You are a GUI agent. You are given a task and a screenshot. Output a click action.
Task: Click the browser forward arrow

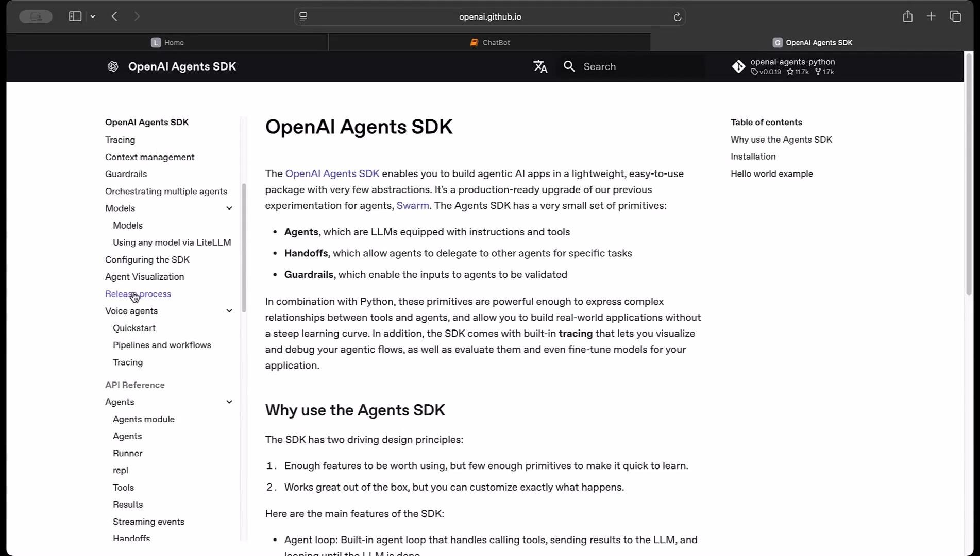click(137, 16)
